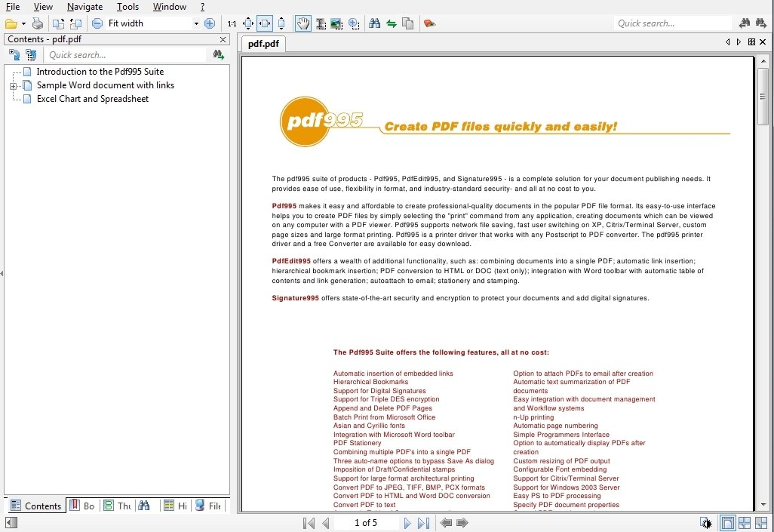The width and height of the screenshot is (774, 532).
Task: Click the '1 of 5' page number field
Action: coord(366,523)
